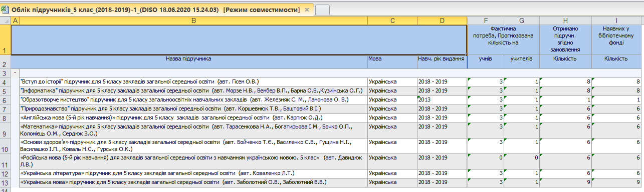Switch to the Облік підручників_5 клас workbook tab
The height and width of the screenshot is (192, 644).
click(x=157, y=9)
